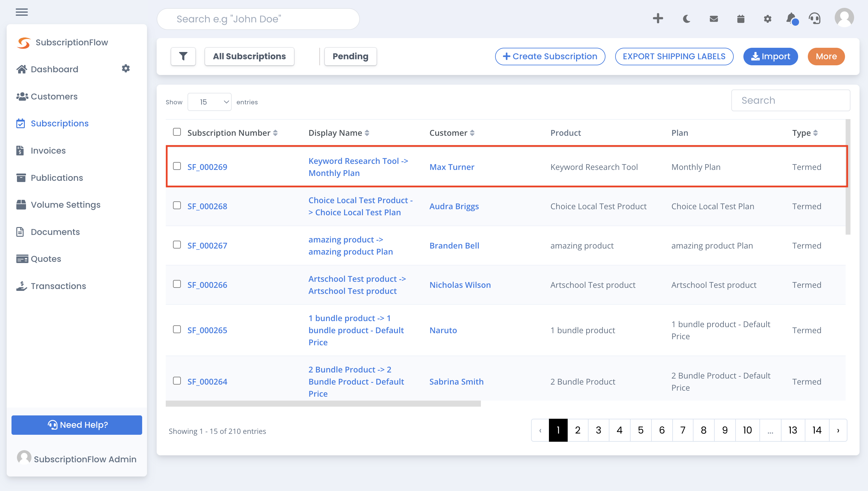Image resolution: width=868 pixels, height=491 pixels.
Task: Open settings gear in top bar
Action: click(x=768, y=19)
